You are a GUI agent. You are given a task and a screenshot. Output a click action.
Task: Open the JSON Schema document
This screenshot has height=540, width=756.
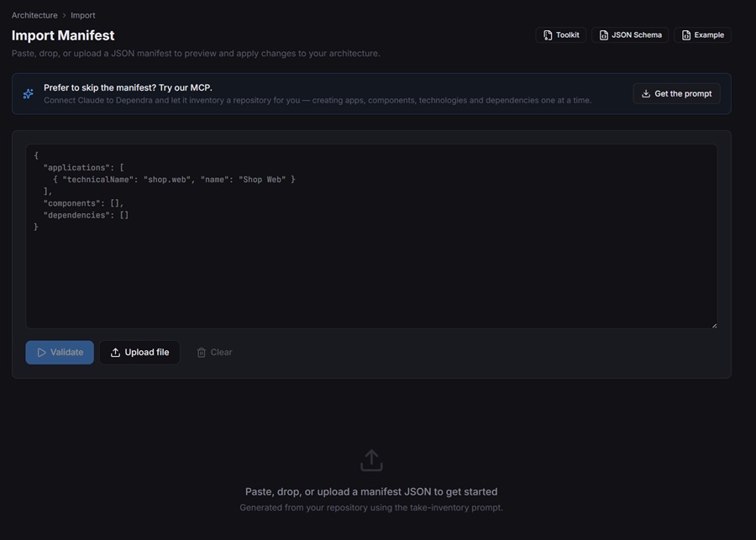point(630,34)
